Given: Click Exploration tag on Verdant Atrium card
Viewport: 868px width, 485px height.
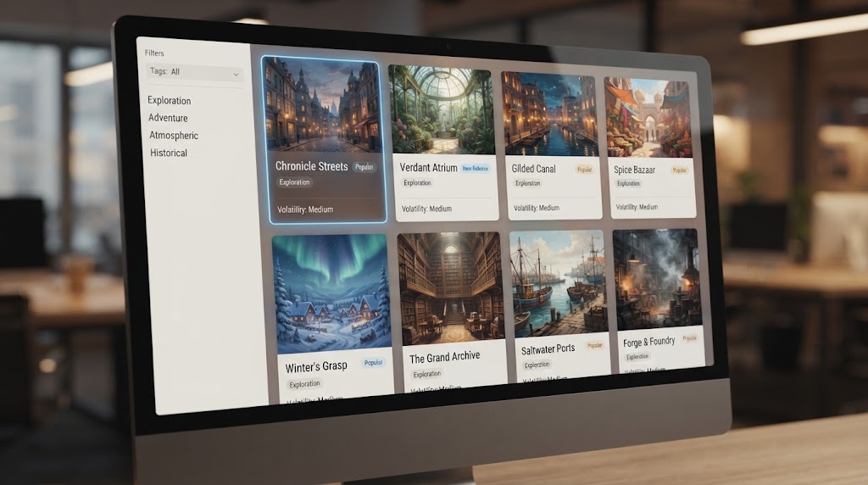Looking at the screenshot, I should pos(417,182).
